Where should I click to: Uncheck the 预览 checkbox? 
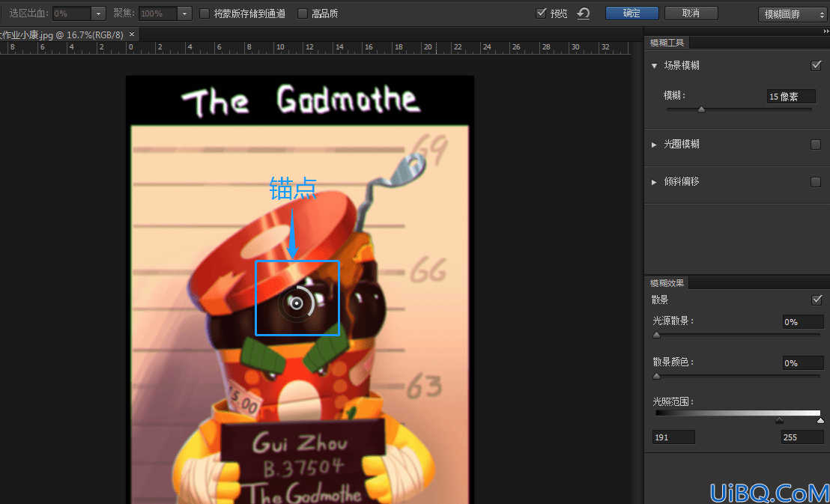pos(541,13)
